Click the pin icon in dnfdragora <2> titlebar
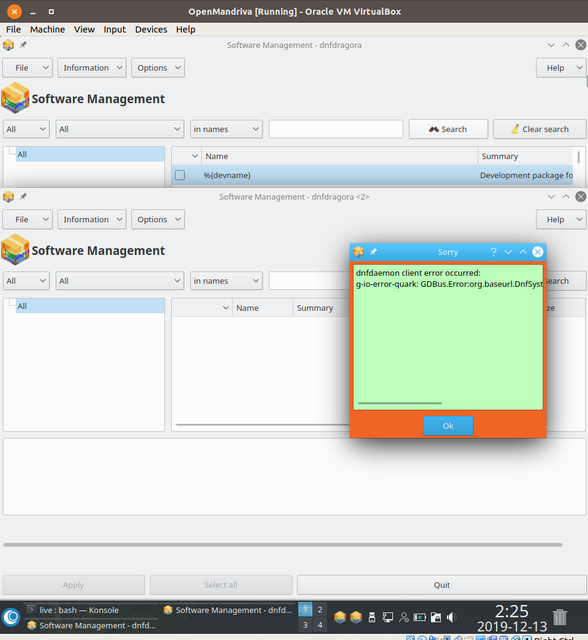This screenshot has height=640, width=588. point(23,196)
